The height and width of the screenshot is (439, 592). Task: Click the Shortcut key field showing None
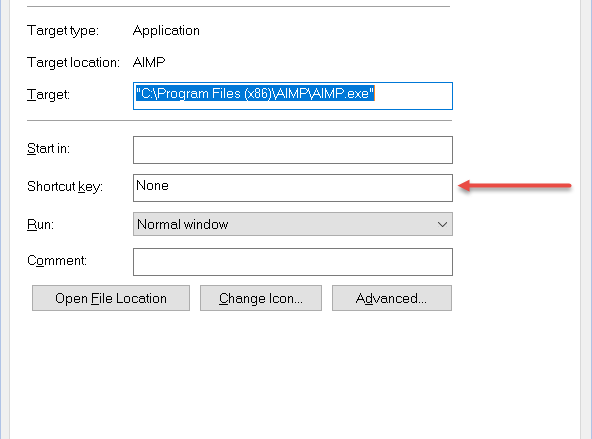[x=293, y=188]
